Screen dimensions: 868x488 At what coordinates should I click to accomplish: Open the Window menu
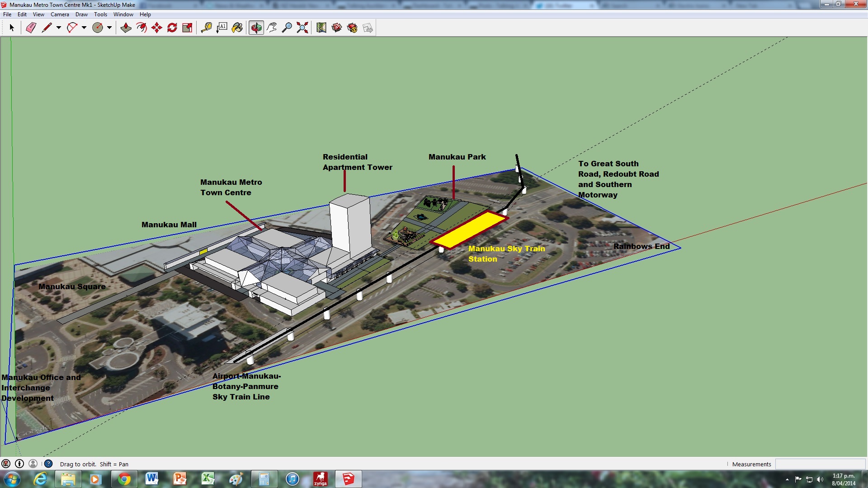point(123,14)
